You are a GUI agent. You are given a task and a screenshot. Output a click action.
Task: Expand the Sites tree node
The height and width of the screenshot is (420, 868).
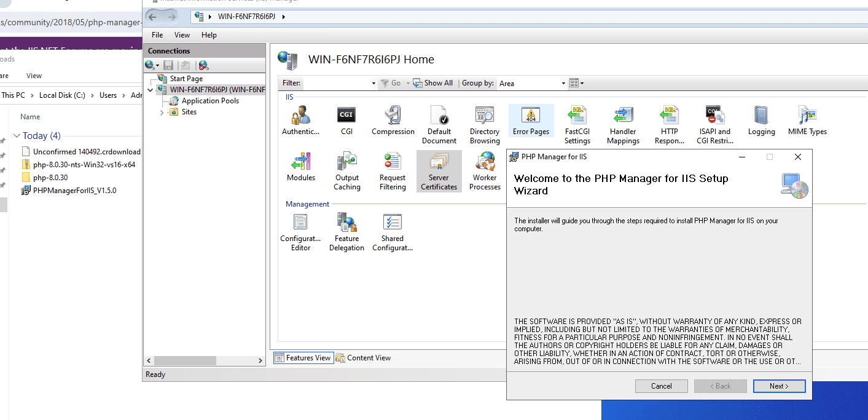pyautogui.click(x=162, y=113)
